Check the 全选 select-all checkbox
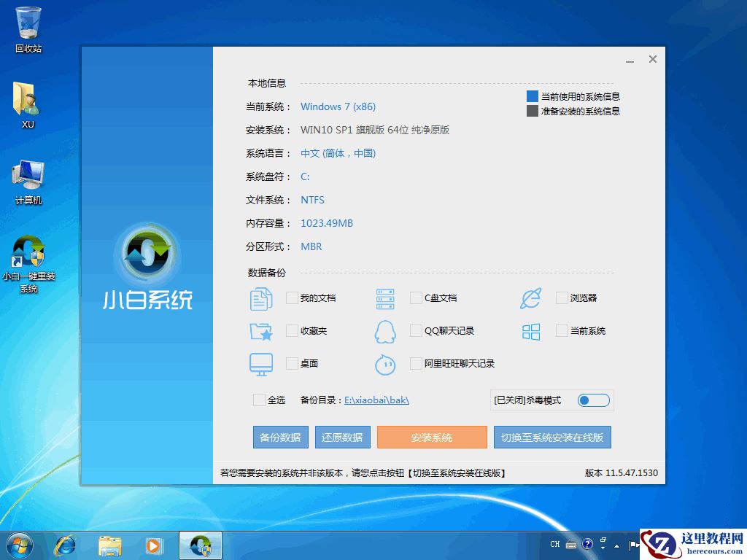The width and height of the screenshot is (747, 560). click(x=259, y=400)
